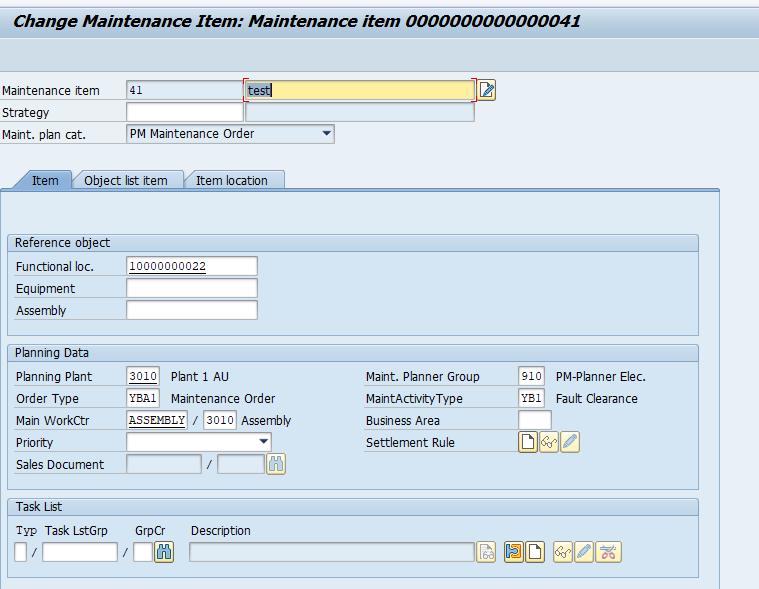
Task: Click into the Strategy field
Action: click(x=185, y=113)
